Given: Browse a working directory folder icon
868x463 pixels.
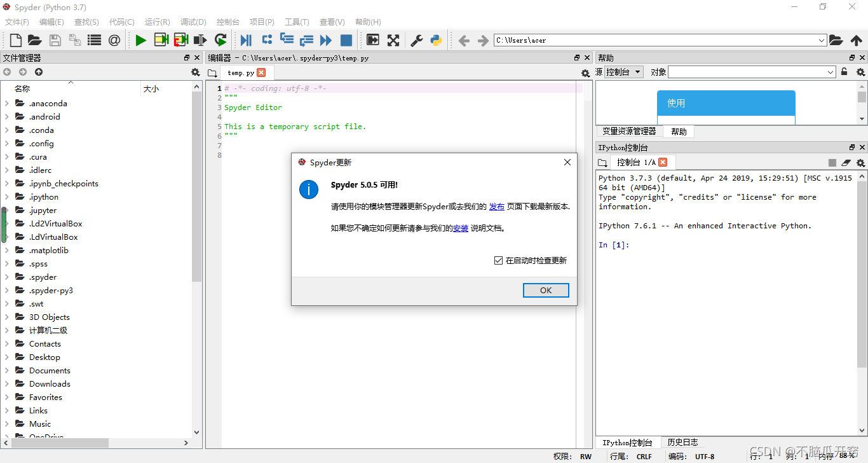Looking at the screenshot, I should click(836, 40).
